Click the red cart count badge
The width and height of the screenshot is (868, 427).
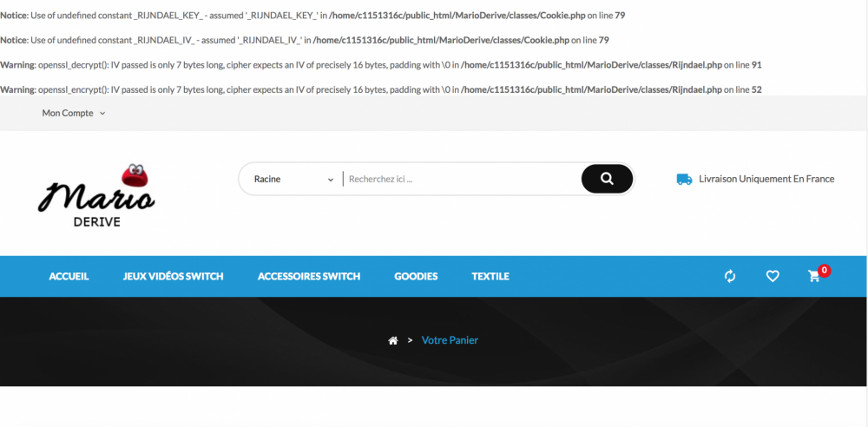pos(825,270)
